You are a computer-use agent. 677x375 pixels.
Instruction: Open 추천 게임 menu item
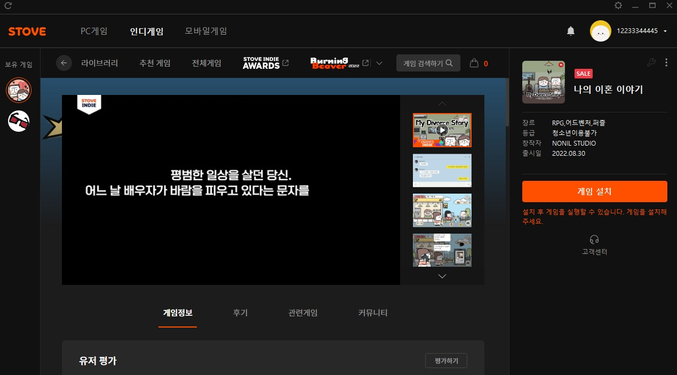155,63
